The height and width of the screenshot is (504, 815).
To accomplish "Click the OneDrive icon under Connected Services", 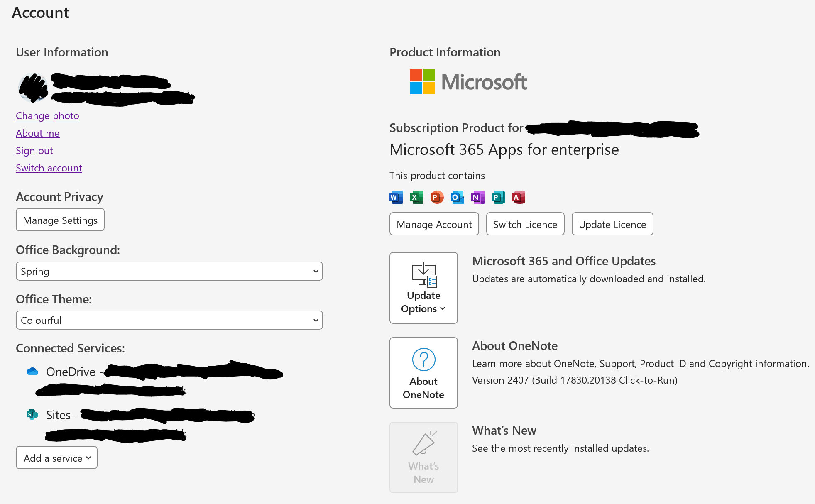I will pyautogui.click(x=33, y=372).
